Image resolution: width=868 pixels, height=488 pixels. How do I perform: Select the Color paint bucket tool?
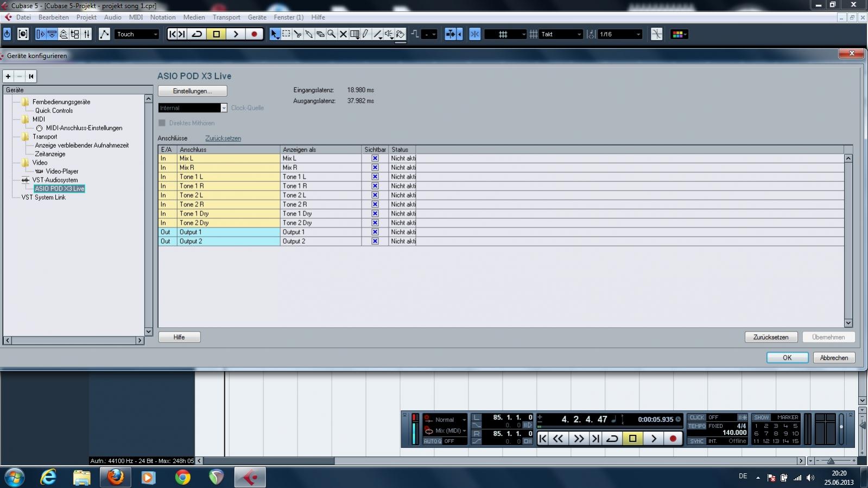pos(400,34)
